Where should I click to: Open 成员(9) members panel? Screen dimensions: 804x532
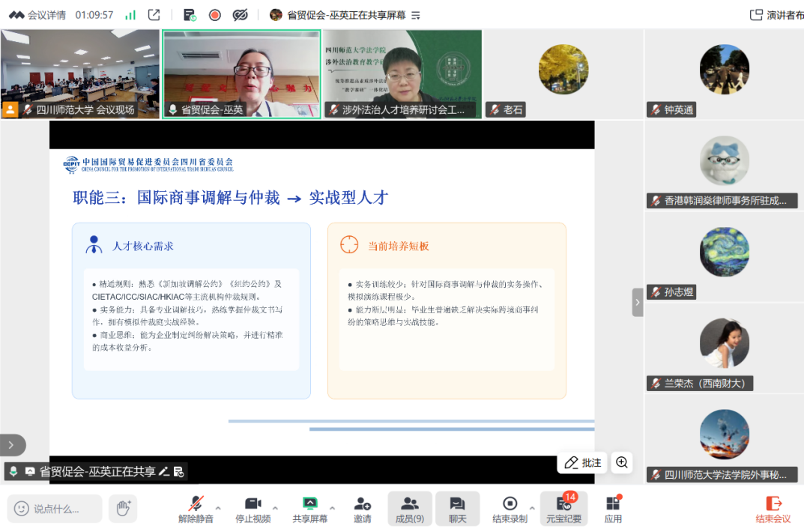[x=409, y=509]
